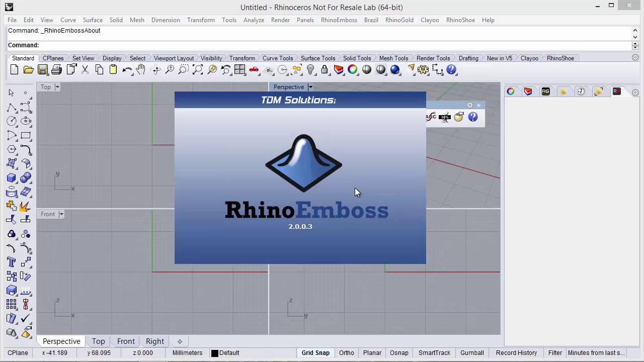The width and height of the screenshot is (644, 362).
Task: Select the Ellipse tool in left sidebar
Action: point(26,121)
